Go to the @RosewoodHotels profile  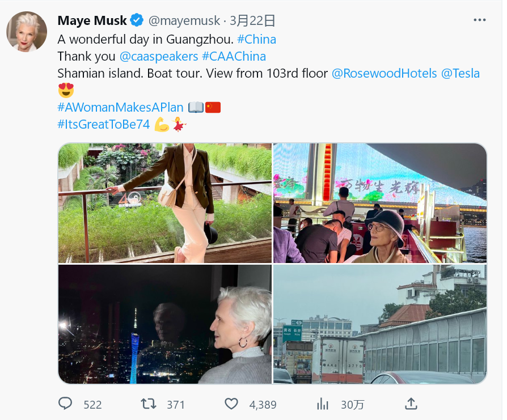[384, 73]
